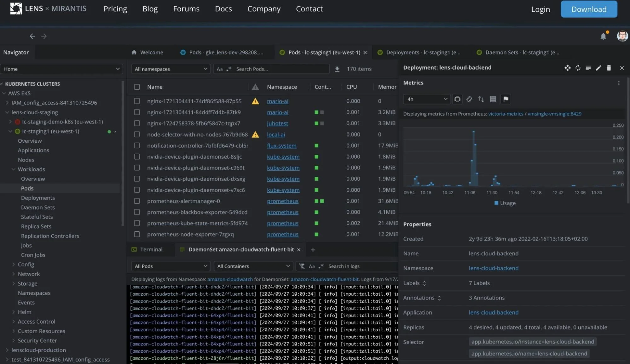Screen dimensions: 630x364
Task: Open the 4h time range dropdown
Action: point(427,99)
